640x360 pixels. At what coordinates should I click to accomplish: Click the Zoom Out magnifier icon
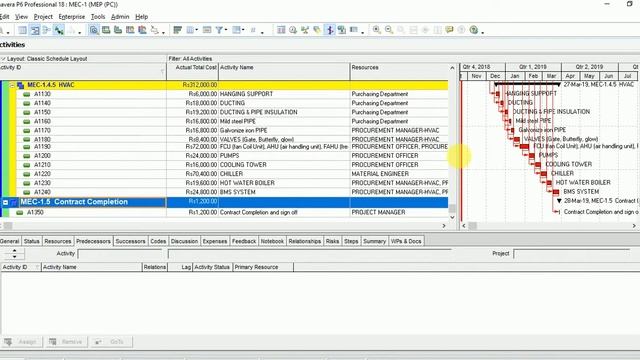pyautogui.click(x=389, y=30)
